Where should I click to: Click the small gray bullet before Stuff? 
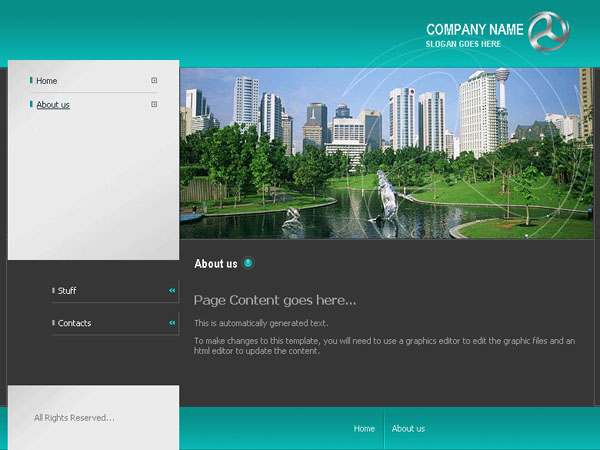pyautogui.click(x=53, y=290)
